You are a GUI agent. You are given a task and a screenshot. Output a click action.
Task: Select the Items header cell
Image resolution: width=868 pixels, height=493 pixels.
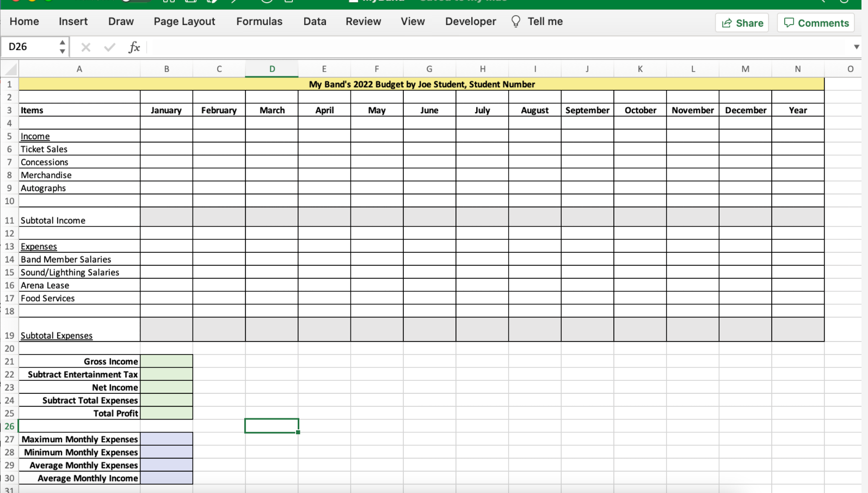tap(79, 110)
